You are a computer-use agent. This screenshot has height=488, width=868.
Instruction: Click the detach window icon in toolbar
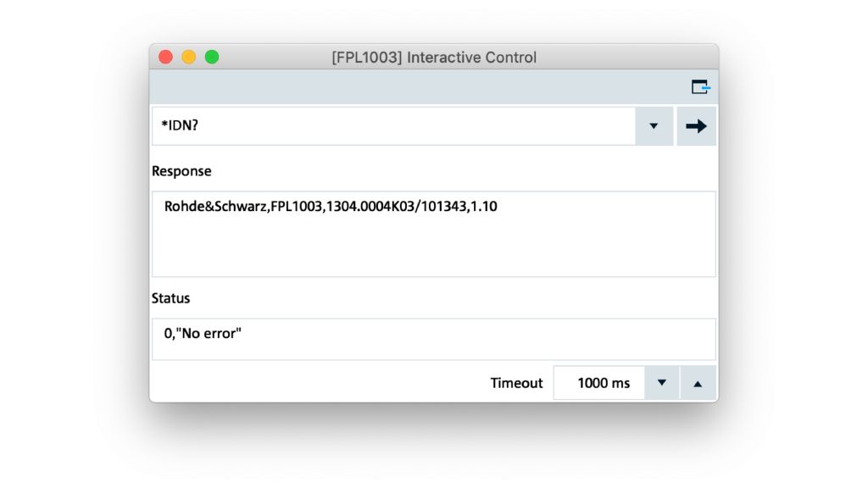(x=700, y=87)
